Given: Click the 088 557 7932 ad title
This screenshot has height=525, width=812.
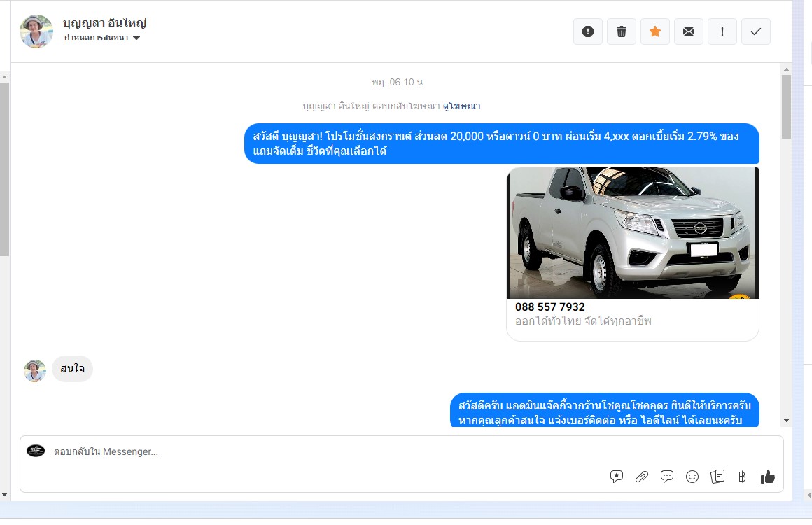Looking at the screenshot, I should (x=550, y=307).
